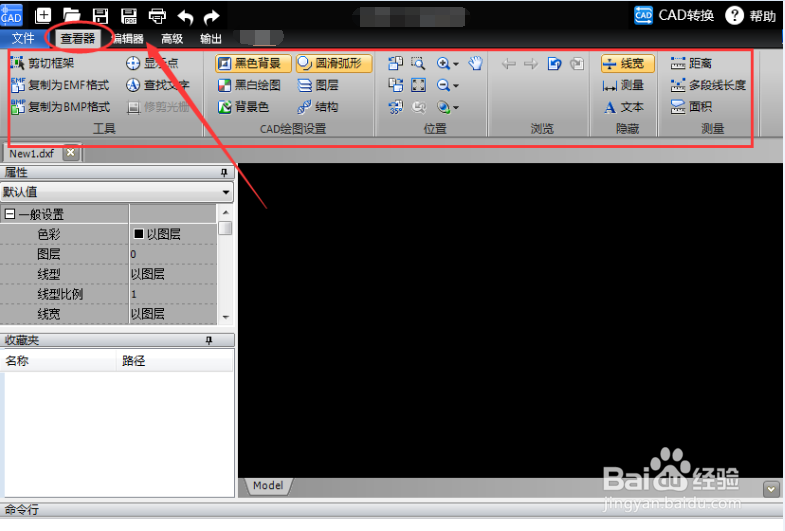Click the 3D orbit globe icon
785x531 pixels.
coord(443,107)
